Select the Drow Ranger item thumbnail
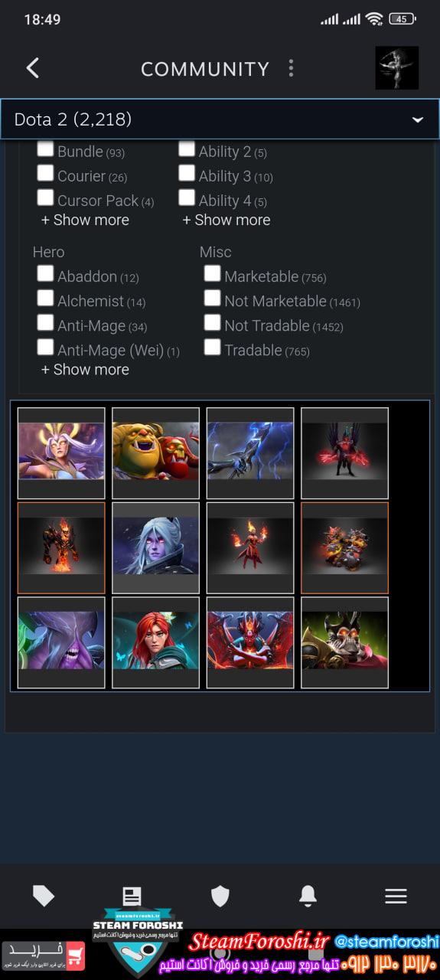This screenshot has height=980, width=440. tap(155, 547)
